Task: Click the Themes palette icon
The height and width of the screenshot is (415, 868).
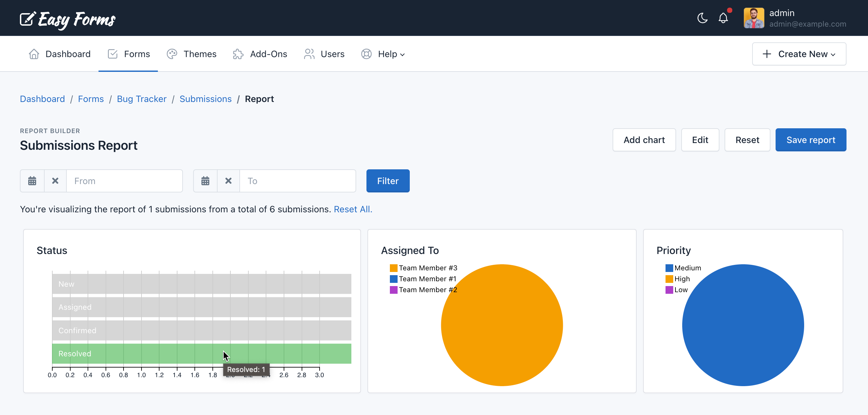Action: (x=171, y=54)
